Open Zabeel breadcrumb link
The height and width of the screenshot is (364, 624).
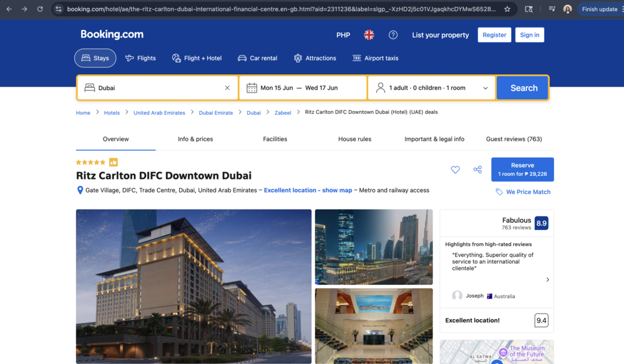(283, 113)
